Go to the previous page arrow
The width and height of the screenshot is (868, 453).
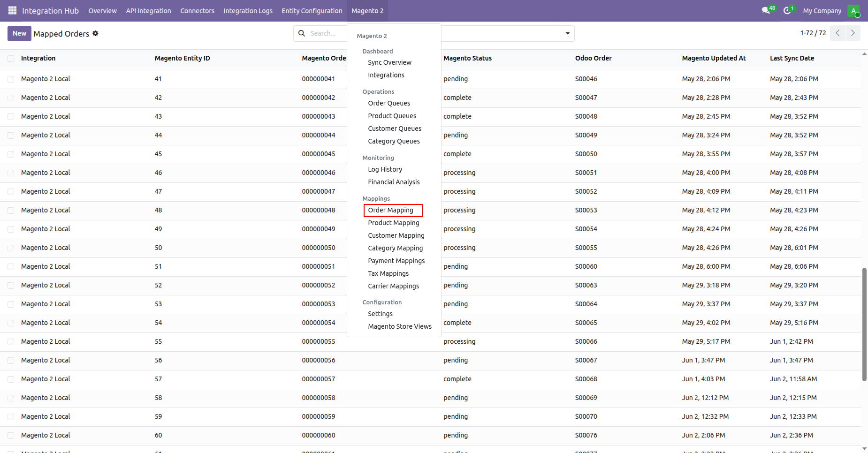838,33
